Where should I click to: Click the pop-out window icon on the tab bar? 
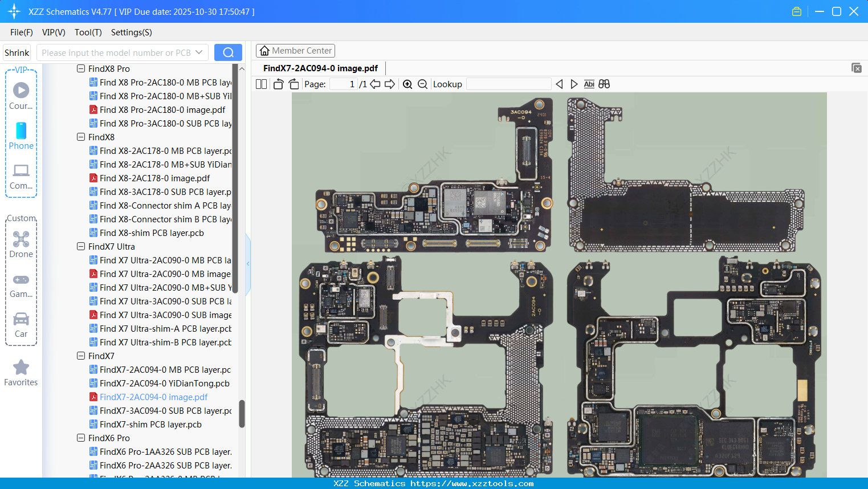pyautogui.click(x=856, y=68)
